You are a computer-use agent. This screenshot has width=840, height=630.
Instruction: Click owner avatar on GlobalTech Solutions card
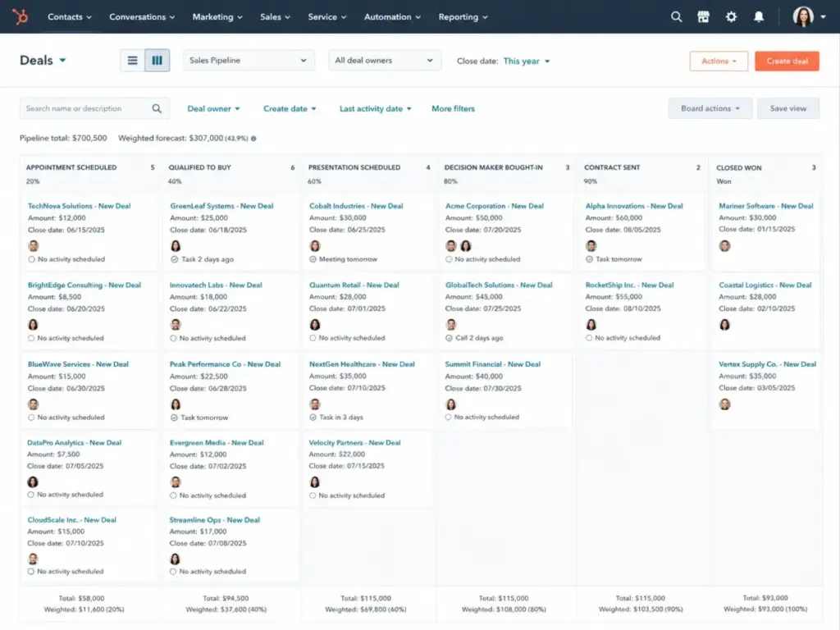pos(451,325)
